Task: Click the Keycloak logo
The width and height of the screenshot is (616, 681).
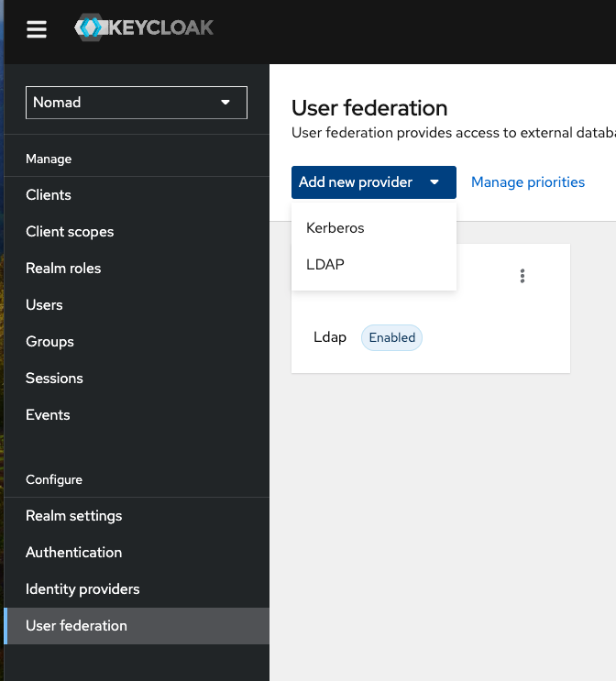Action: pyautogui.click(x=144, y=27)
